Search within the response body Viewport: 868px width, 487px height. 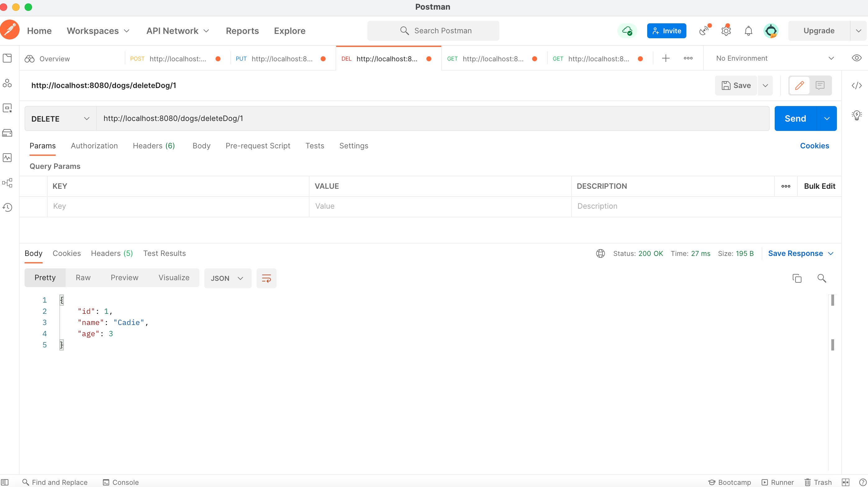[822, 278]
